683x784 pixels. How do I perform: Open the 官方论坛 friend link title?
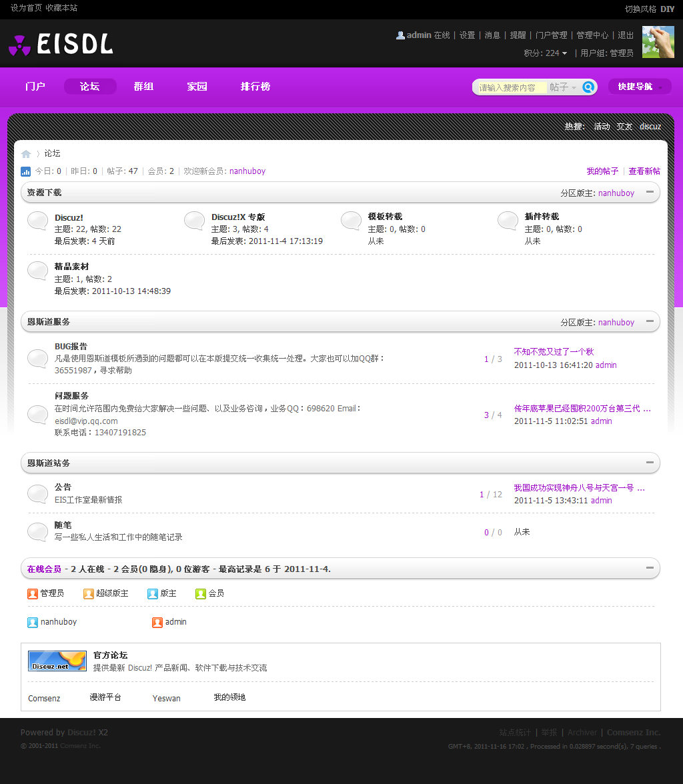(x=111, y=655)
